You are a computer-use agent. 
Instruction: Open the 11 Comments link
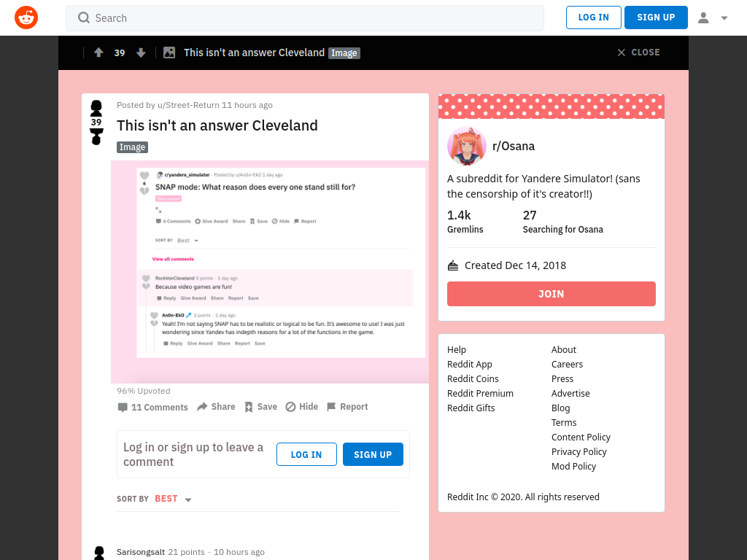pos(153,407)
